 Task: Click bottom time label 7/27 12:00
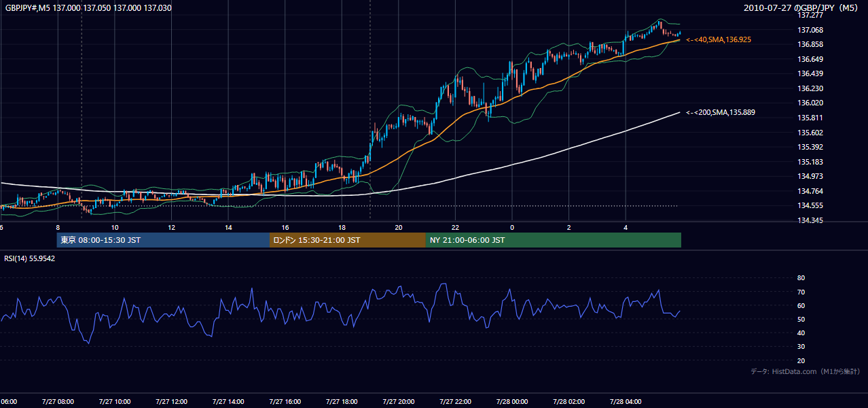171,401
